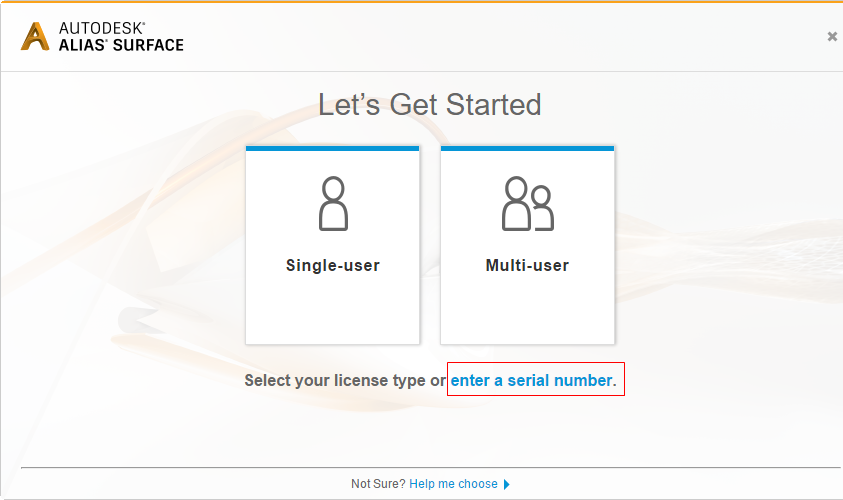Open the 'Help me choose' link
The width and height of the screenshot is (843, 500).
(453, 484)
